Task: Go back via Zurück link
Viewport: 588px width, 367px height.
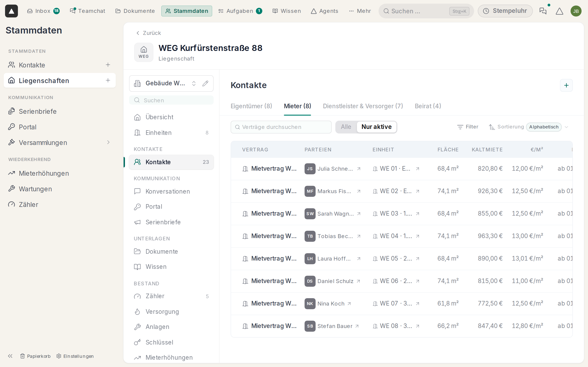Action: tap(148, 33)
